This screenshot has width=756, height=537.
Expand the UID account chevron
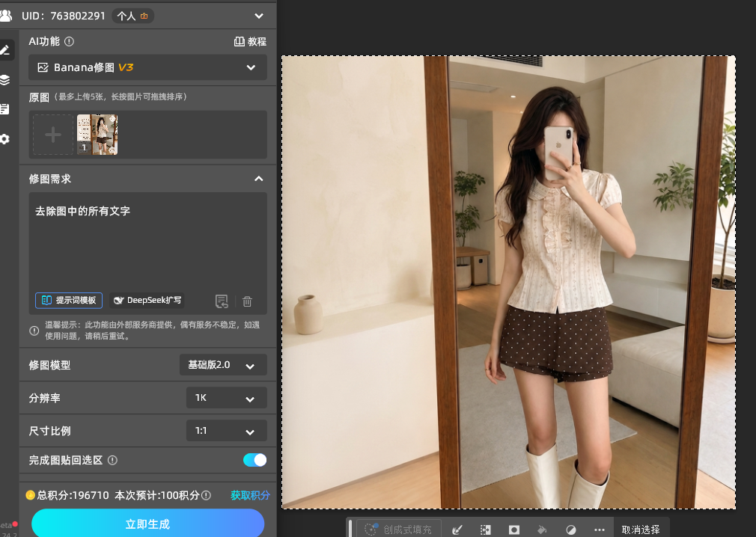259,16
